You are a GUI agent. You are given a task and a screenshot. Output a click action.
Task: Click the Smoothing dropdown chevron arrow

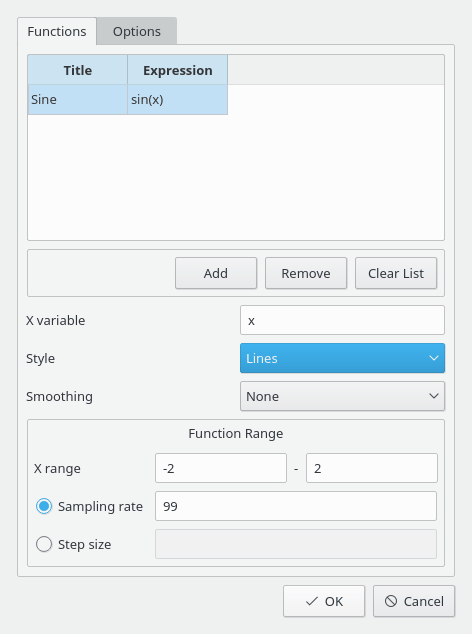(x=434, y=396)
